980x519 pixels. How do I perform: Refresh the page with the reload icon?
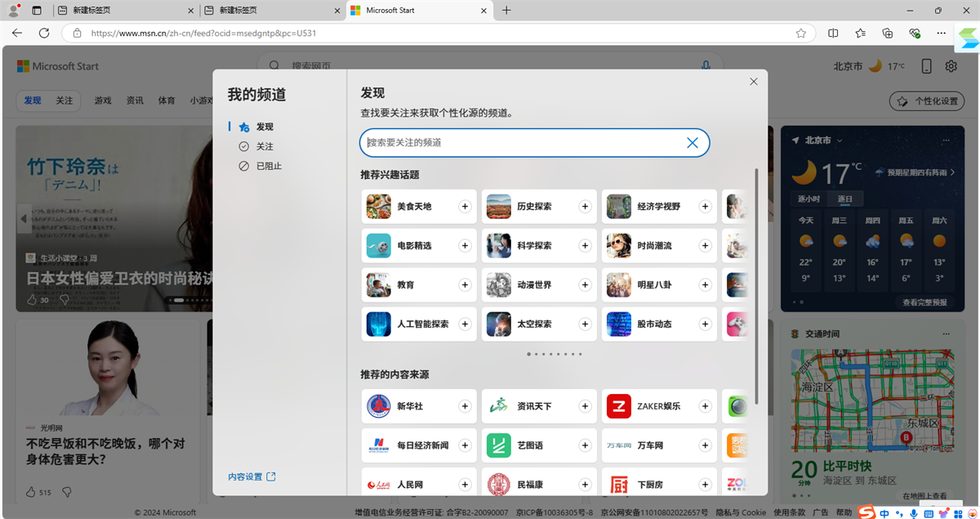point(44,34)
